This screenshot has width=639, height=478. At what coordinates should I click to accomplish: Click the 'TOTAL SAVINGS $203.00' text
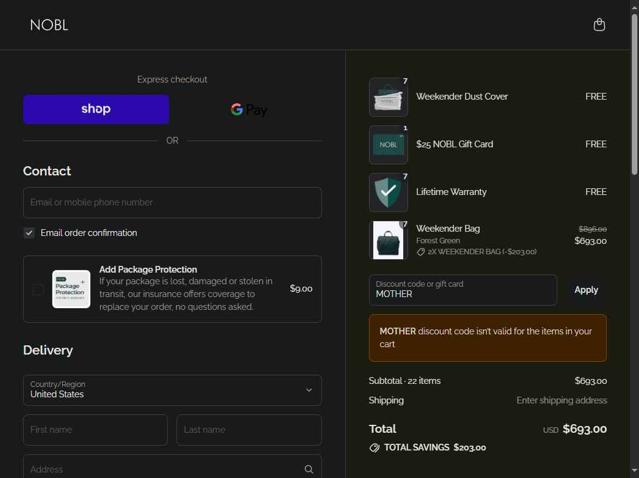tap(435, 447)
